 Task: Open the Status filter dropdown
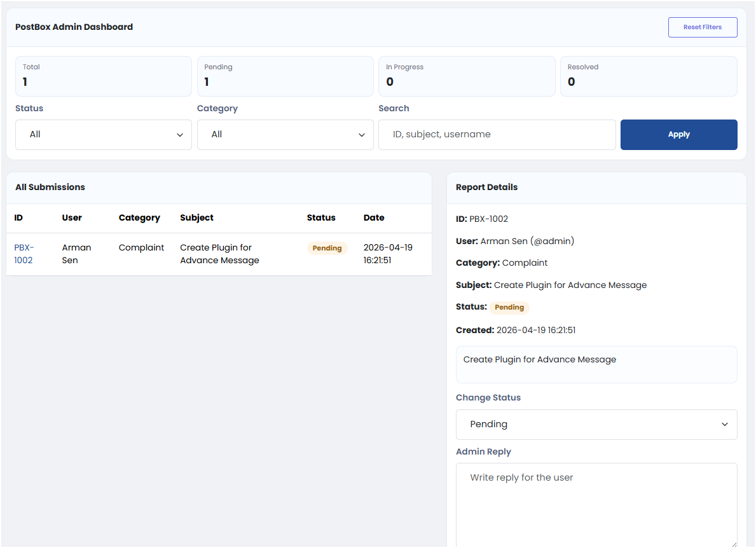tap(104, 135)
